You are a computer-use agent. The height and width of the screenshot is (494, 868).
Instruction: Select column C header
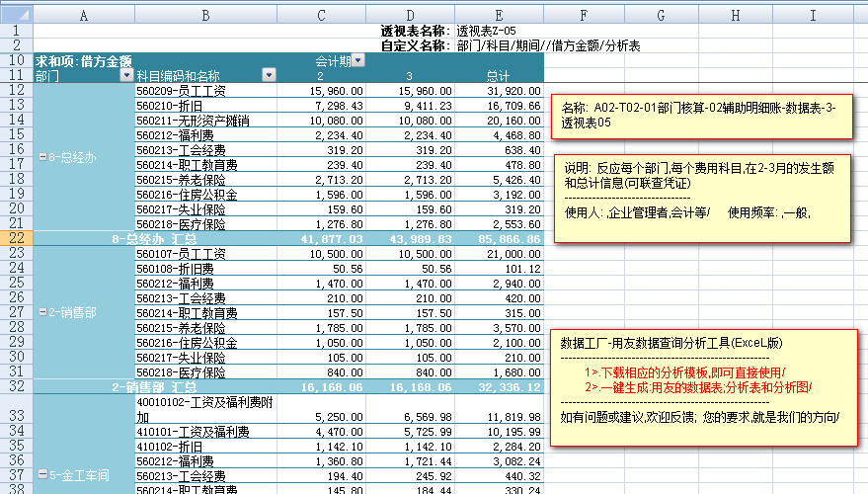pyautogui.click(x=320, y=15)
